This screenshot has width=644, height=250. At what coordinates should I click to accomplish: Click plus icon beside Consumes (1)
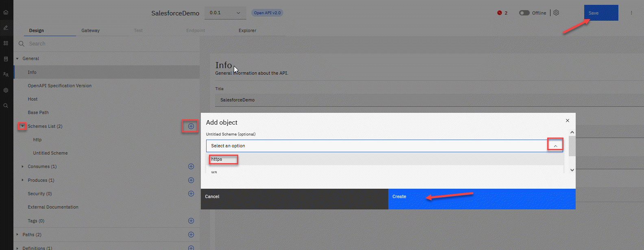191,166
